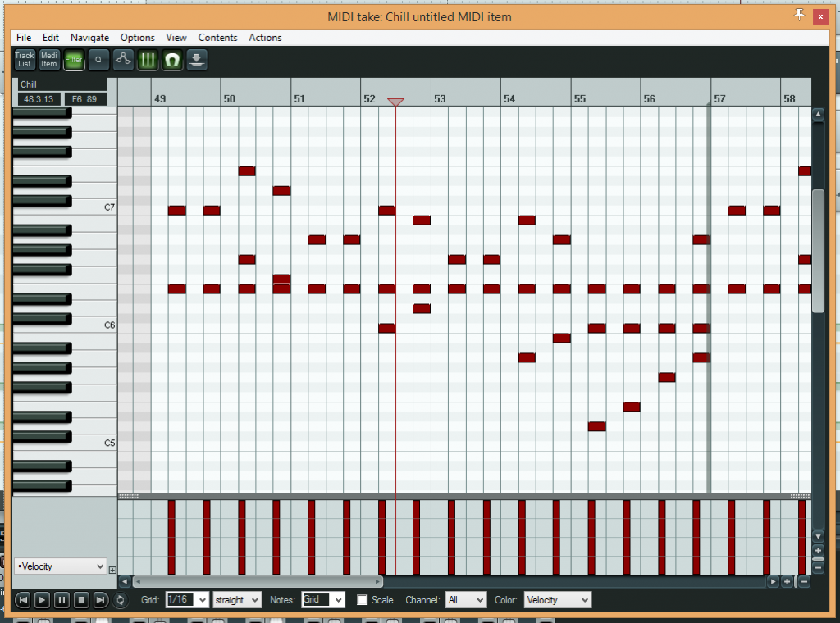This screenshot has height=623, width=840.
Task: Toggle grid lines with the three-bars button
Action: pos(148,60)
